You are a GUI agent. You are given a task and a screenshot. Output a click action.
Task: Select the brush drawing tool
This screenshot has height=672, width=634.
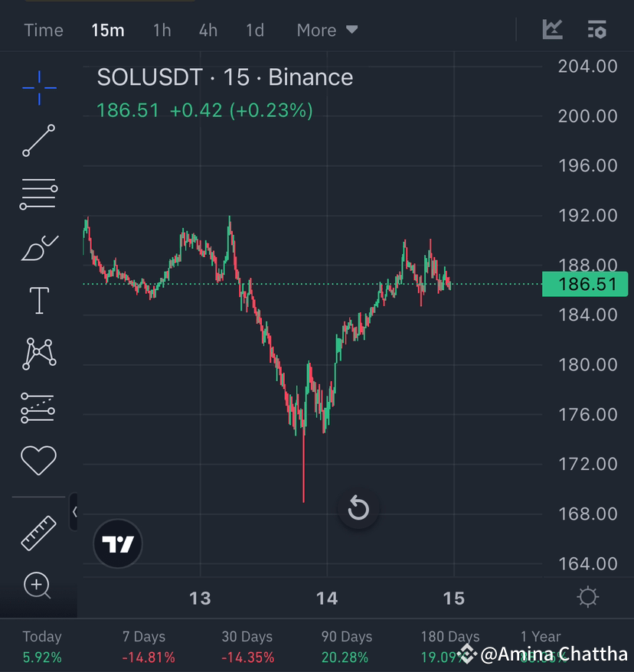click(38, 247)
